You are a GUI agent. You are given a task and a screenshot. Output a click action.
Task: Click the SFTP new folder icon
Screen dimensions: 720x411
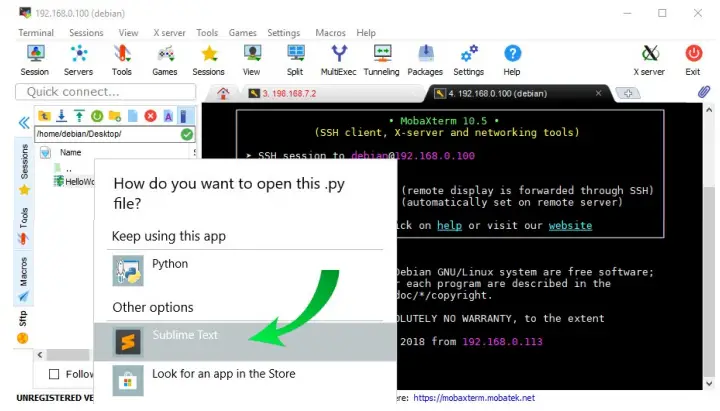pos(115,116)
